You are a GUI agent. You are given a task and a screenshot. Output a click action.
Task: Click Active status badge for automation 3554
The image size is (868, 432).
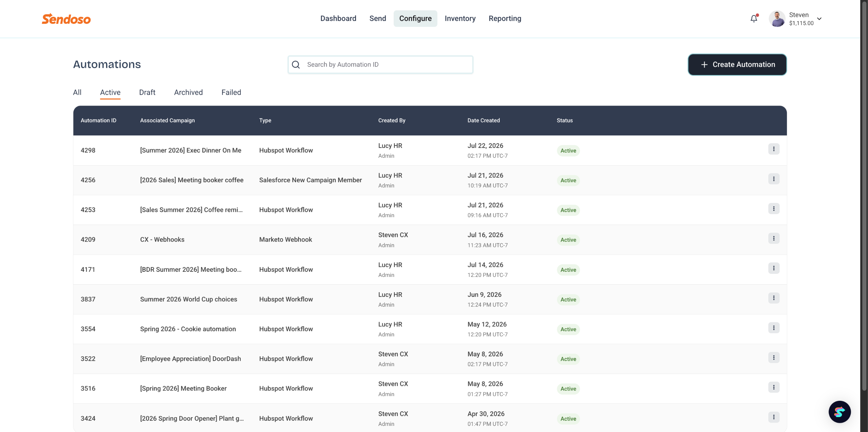point(568,329)
